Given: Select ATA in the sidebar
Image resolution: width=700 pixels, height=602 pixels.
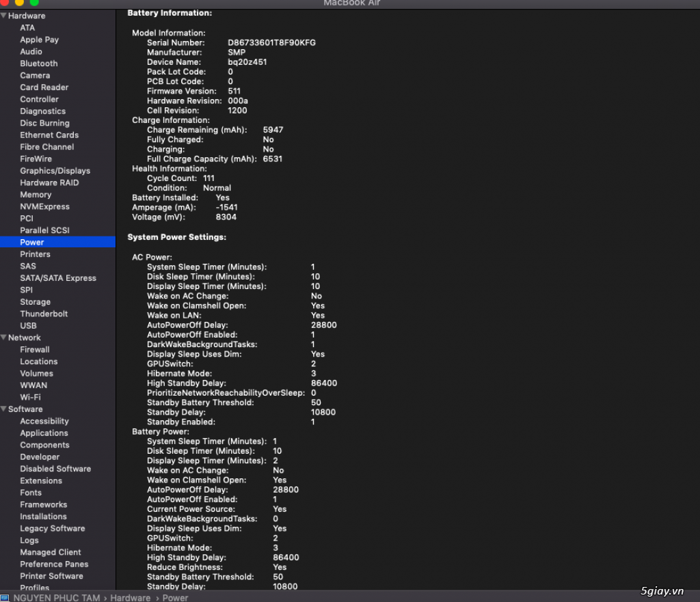Looking at the screenshot, I should click(27, 27).
